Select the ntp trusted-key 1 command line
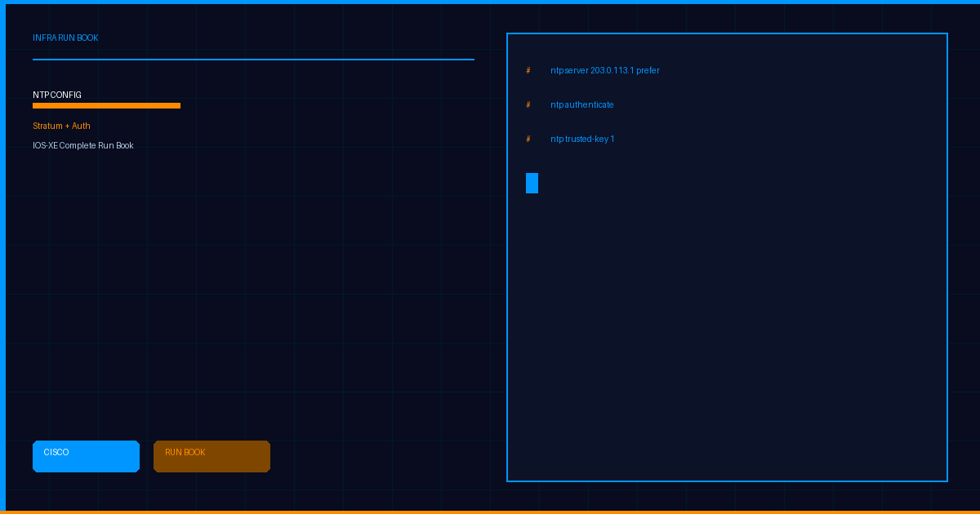Screen dimensions: 980x514 tap(582, 140)
